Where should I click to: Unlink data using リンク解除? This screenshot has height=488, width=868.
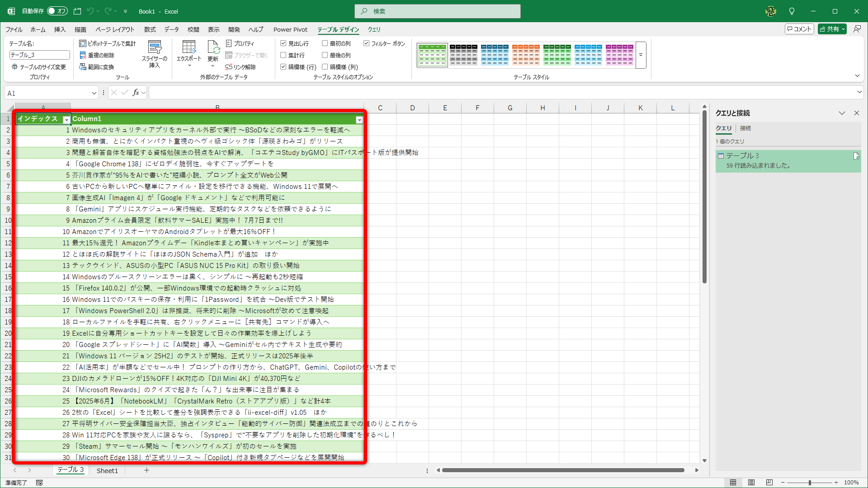(x=243, y=67)
